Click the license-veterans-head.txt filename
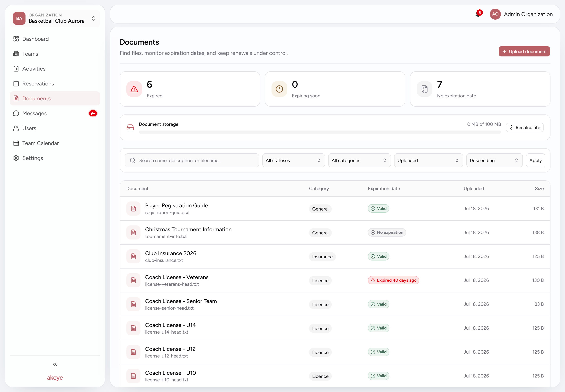 tap(172, 284)
